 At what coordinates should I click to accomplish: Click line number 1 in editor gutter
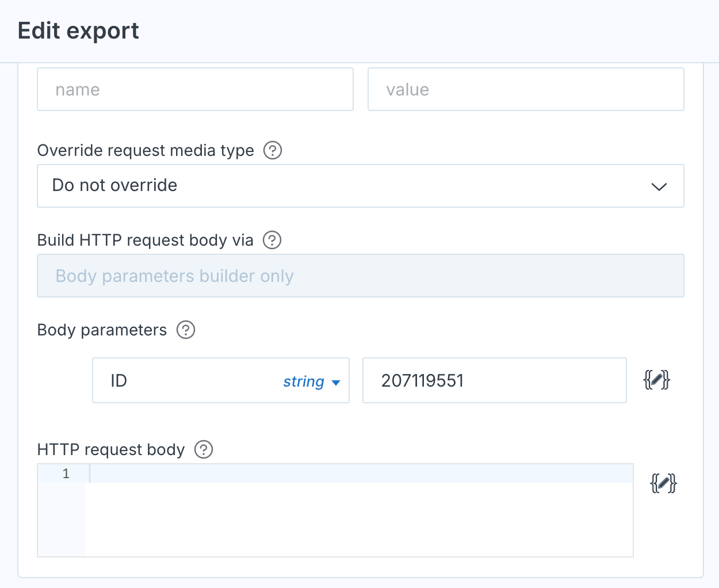coord(66,474)
